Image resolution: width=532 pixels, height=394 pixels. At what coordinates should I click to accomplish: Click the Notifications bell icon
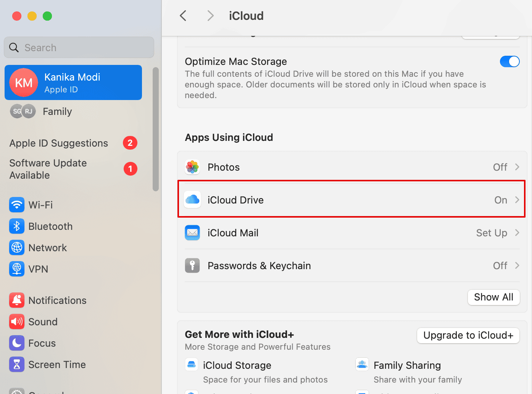click(17, 300)
